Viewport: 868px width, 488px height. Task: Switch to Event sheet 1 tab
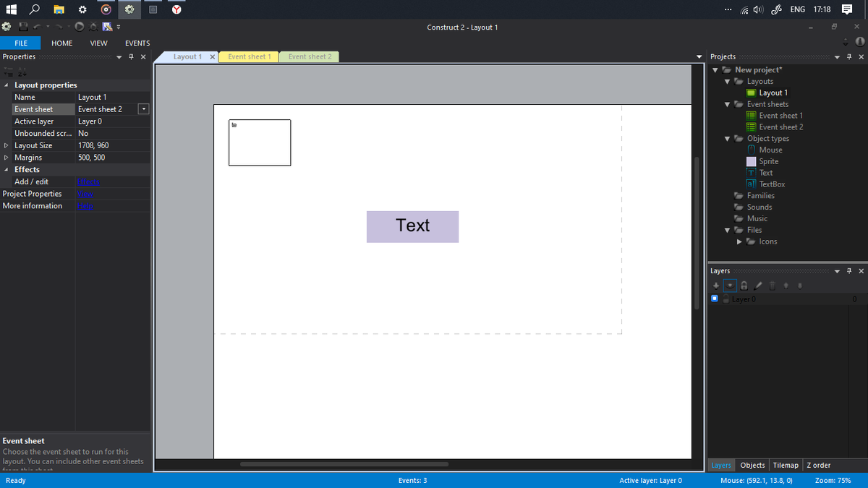coord(249,56)
